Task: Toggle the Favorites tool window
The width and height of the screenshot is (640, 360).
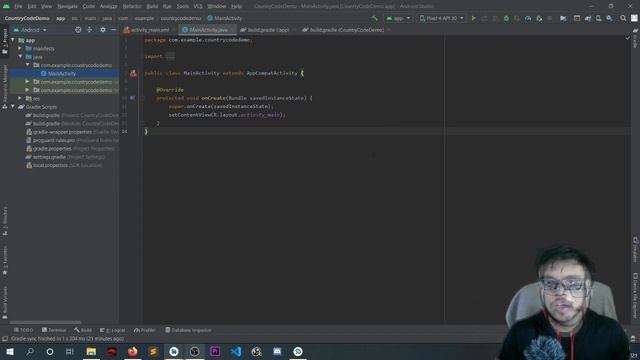Action: pyautogui.click(x=5, y=260)
